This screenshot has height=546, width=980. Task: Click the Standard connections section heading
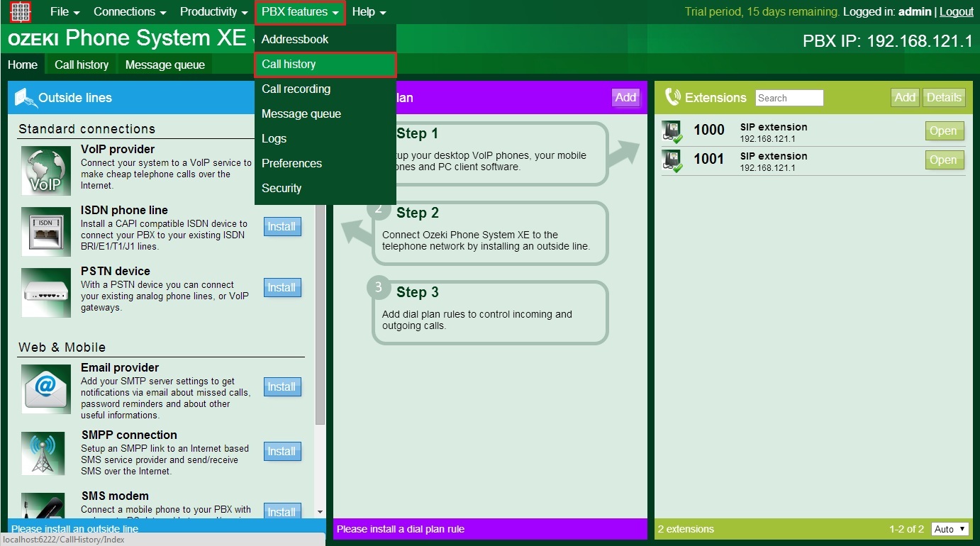click(x=87, y=129)
